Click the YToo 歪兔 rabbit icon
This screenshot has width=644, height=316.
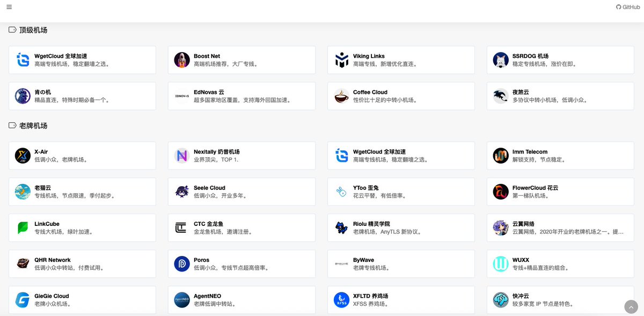[341, 192]
